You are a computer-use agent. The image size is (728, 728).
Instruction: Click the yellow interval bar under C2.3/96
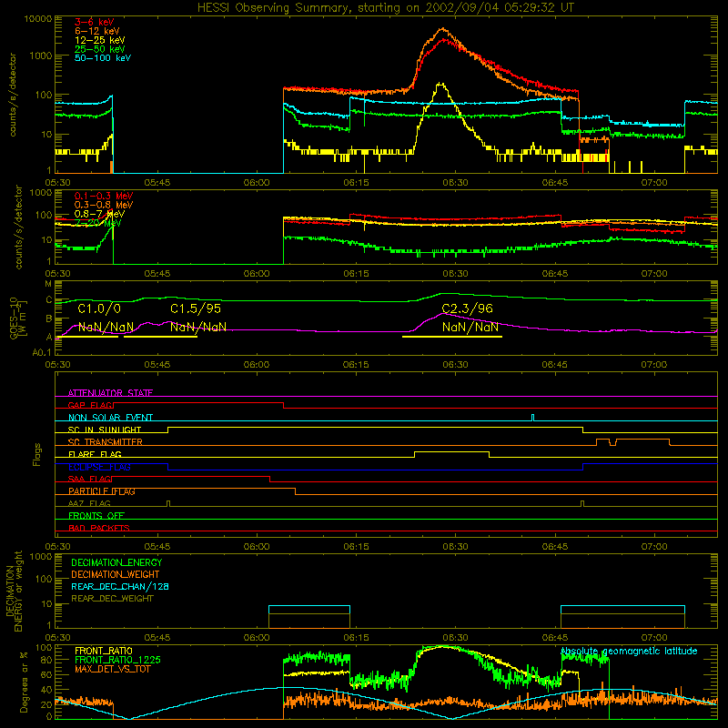(x=452, y=337)
